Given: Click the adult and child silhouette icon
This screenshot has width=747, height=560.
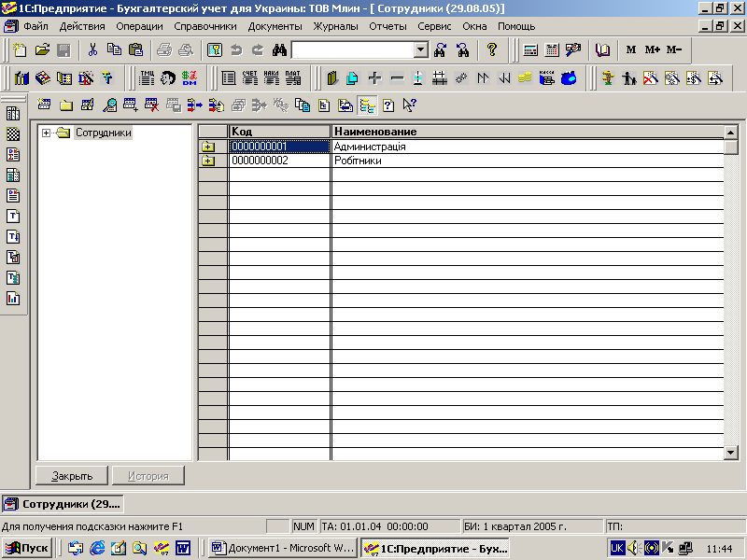Looking at the screenshot, I should (x=628, y=77).
